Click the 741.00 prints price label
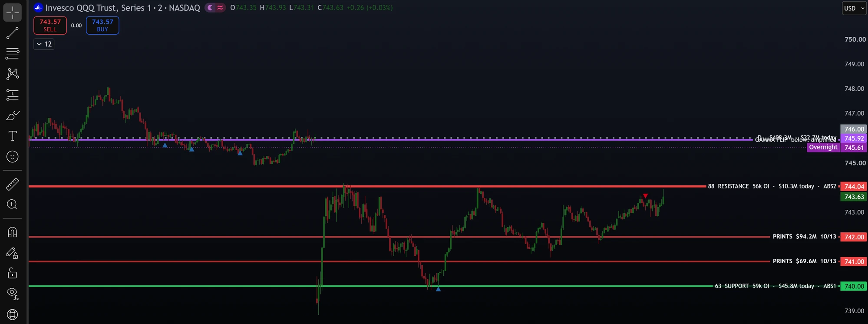 point(854,261)
